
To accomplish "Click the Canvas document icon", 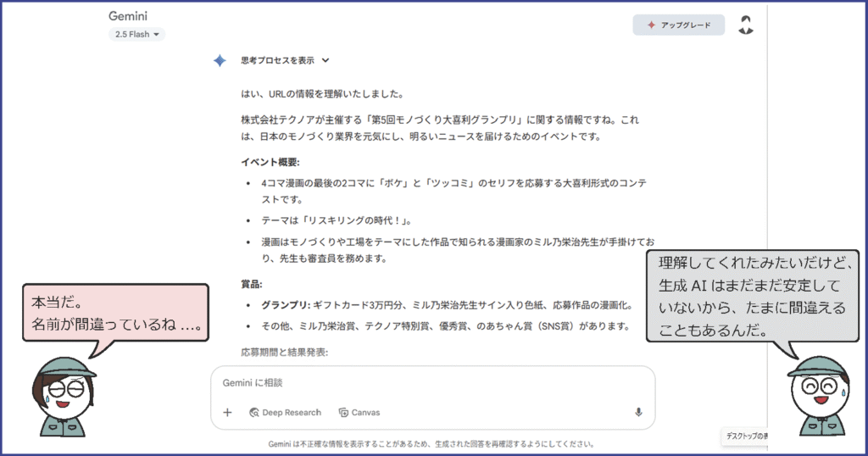I will click(343, 412).
